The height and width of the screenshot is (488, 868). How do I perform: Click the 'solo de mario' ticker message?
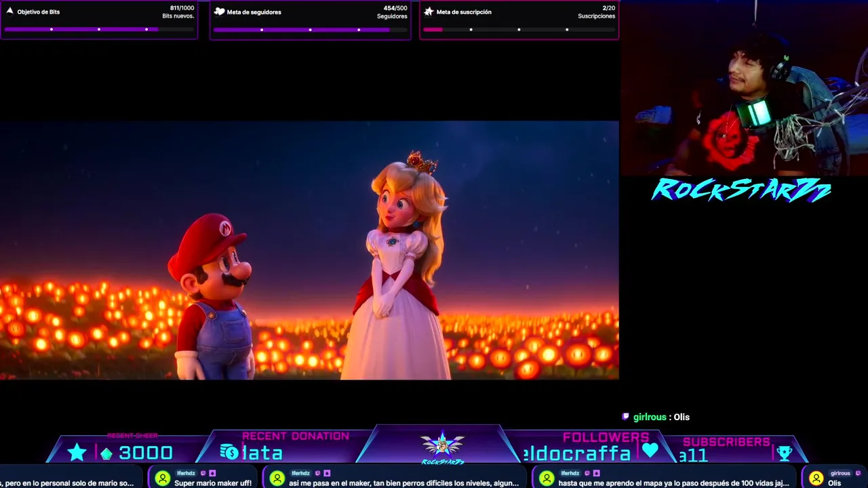click(x=67, y=483)
